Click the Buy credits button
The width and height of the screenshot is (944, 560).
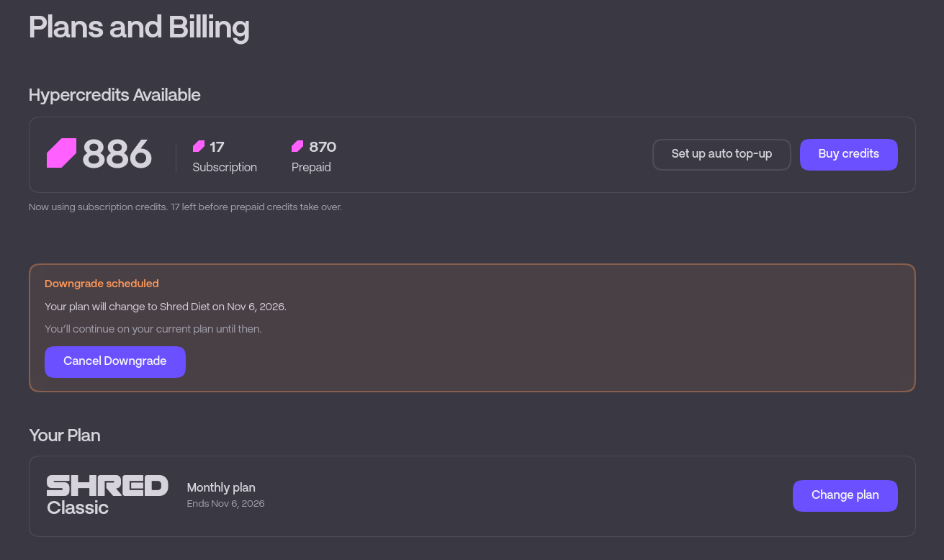pos(849,154)
